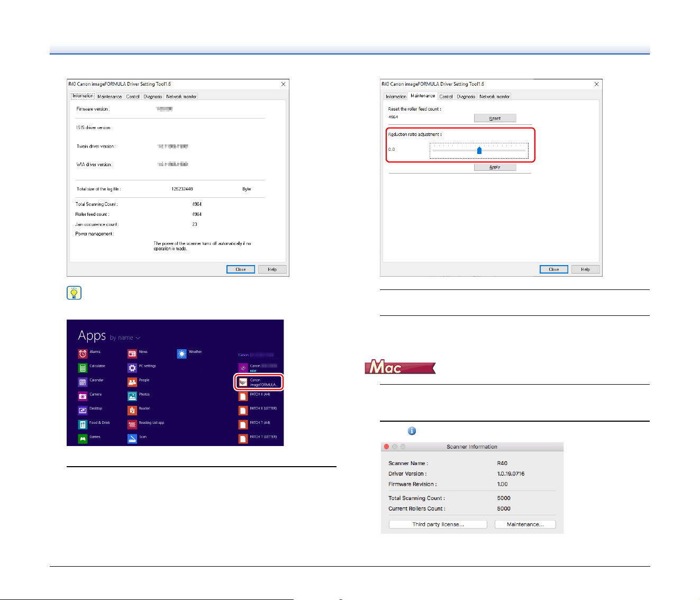Click the 'Total Scanning Count :' label in Information window
The width and height of the screenshot is (700, 600).
coord(97,204)
